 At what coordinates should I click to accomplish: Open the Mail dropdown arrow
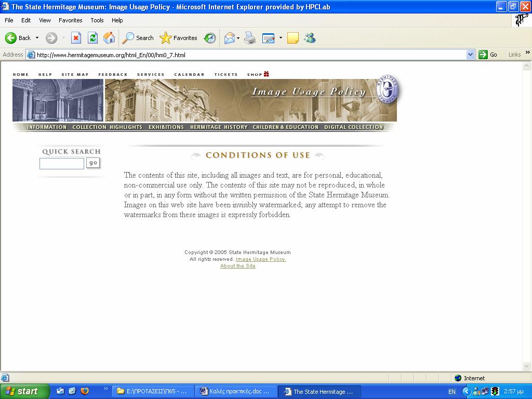tap(238, 38)
